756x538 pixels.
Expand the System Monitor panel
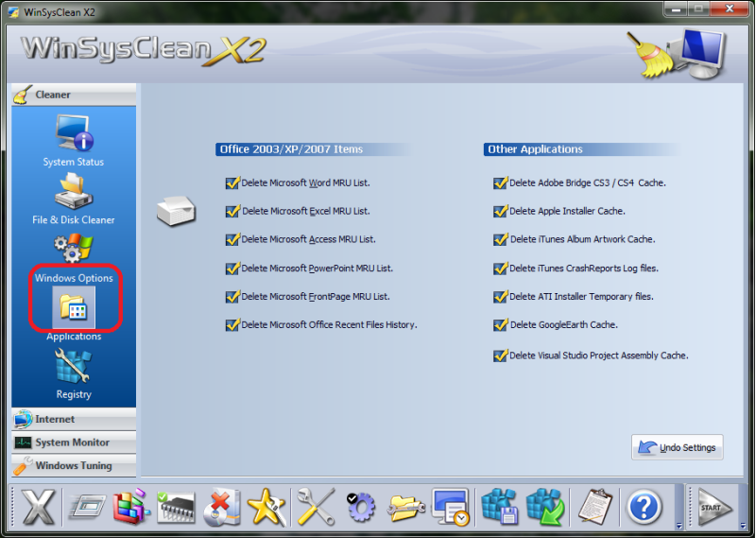click(74, 442)
